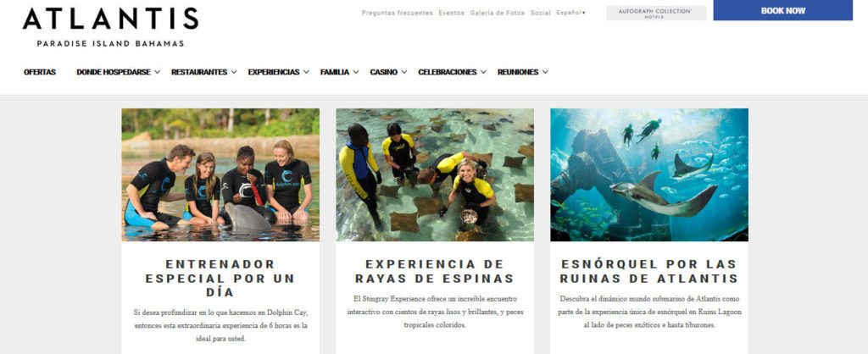Viewport: 868px width, 354px height.
Task: Expand the Celebraciones menu chevron
Action: tap(483, 72)
